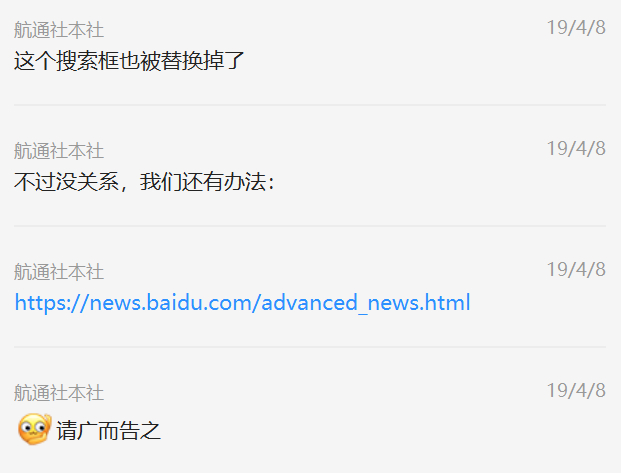The width and height of the screenshot is (621, 473).
Task: Click the 19/4/8 date beside the link message
Action: coord(576,270)
